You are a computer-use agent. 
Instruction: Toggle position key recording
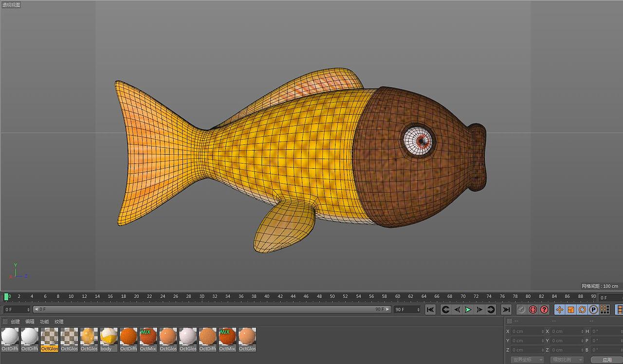[x=560, y=309]
